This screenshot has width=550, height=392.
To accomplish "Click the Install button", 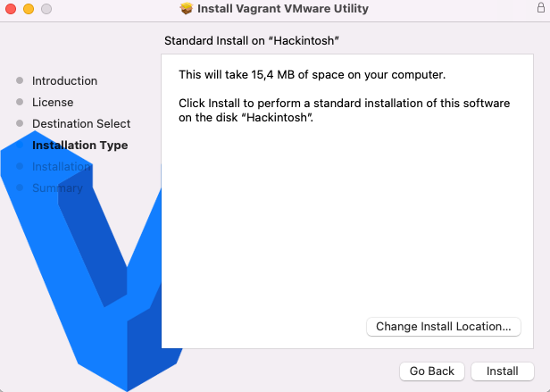I will [x=503, y=371].
